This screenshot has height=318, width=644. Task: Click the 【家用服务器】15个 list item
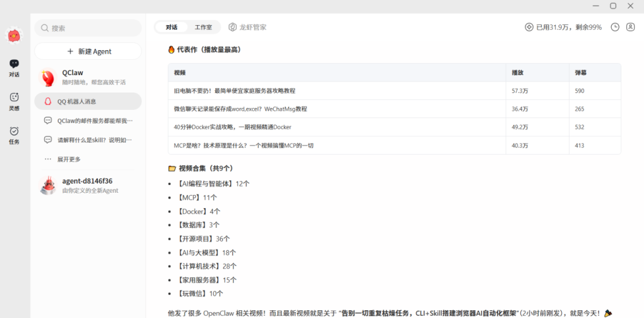pos(206,280)
